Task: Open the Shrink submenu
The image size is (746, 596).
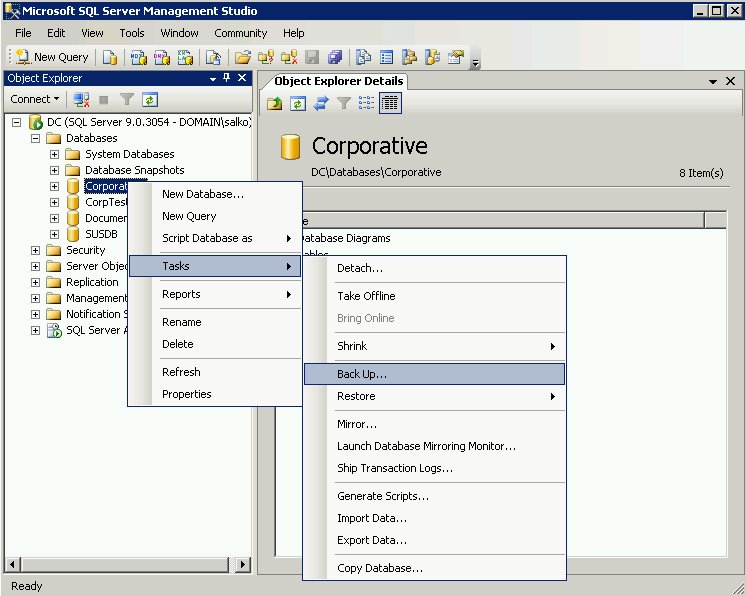Action: (x=434, y=346)
